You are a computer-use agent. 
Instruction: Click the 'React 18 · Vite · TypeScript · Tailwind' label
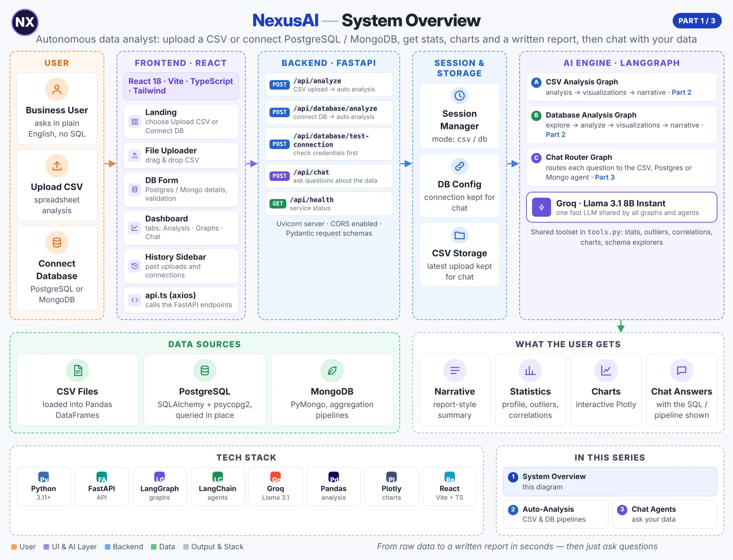tap(181, 86)
